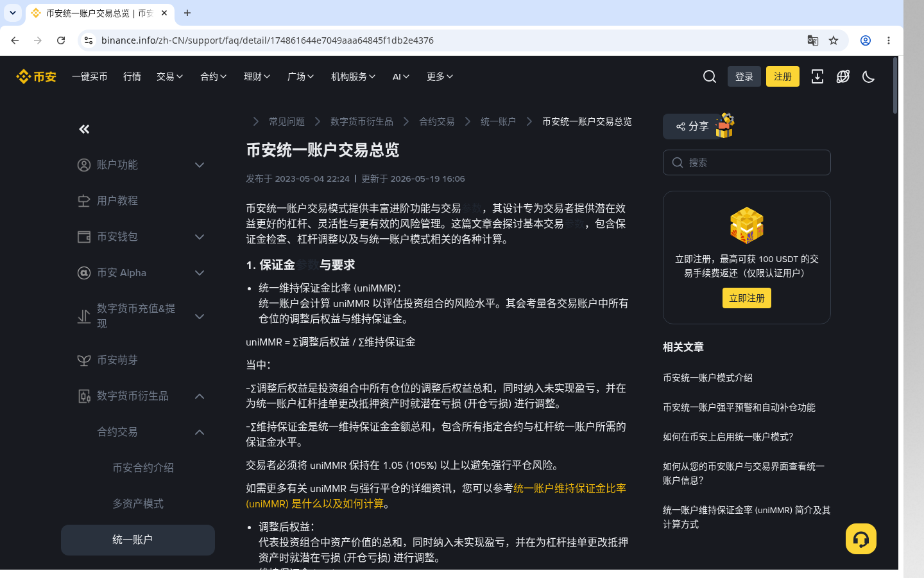Viewport: 924px width, 578px height.
Task: Click the customer support headset icon
Action: tap(861, 539)
